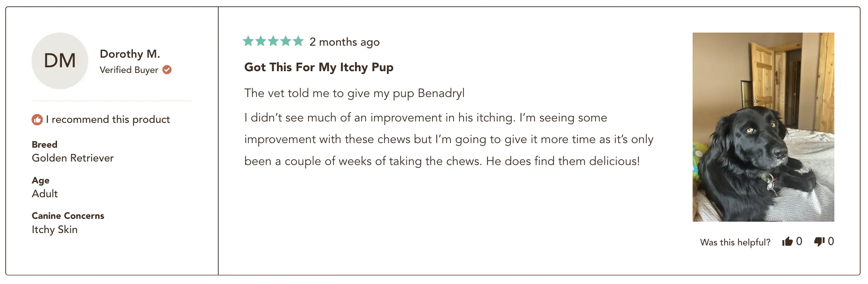Click reviewer name Dorothy M.
This screenshot has width=868, height=284.
130,54
